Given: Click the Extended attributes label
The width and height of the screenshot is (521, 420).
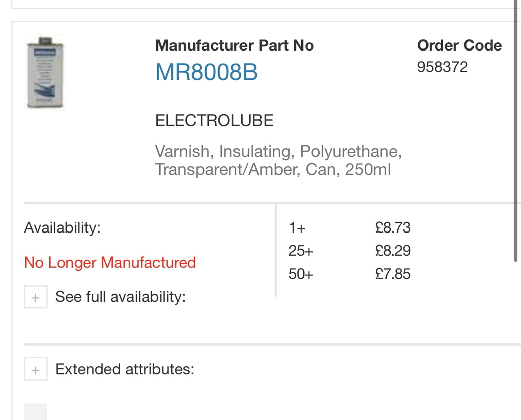Looking at the screenshot, I should click(x=125, y=369).
